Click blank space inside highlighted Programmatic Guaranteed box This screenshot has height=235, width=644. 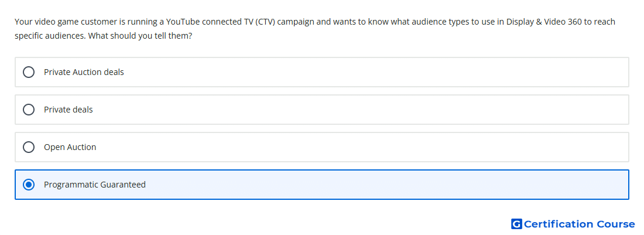tap(369, 185)
